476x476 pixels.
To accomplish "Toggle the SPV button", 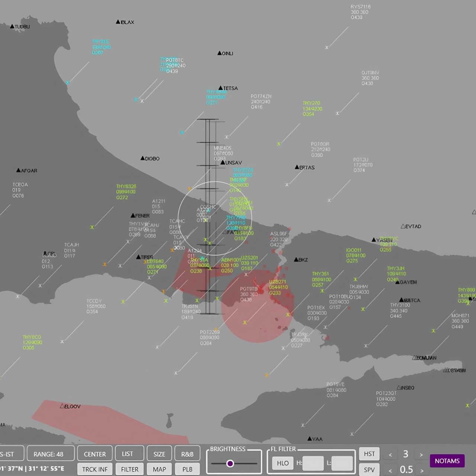I will coord(369,470).
